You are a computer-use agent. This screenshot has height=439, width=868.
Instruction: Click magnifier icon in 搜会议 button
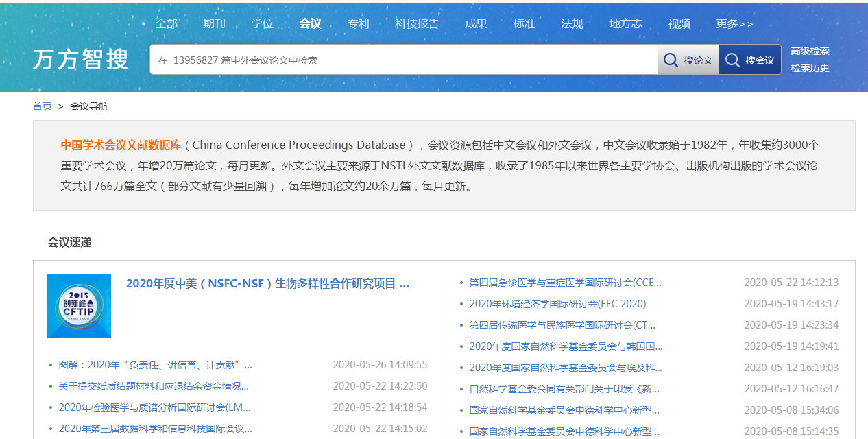pyautogui.click(x=732, y=60)
